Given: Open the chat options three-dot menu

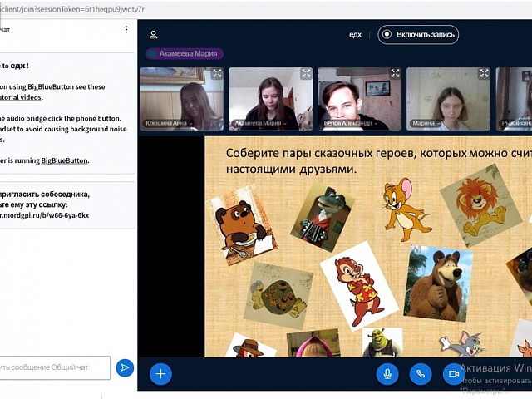Looking at the screenshot, I should [126, 30].
